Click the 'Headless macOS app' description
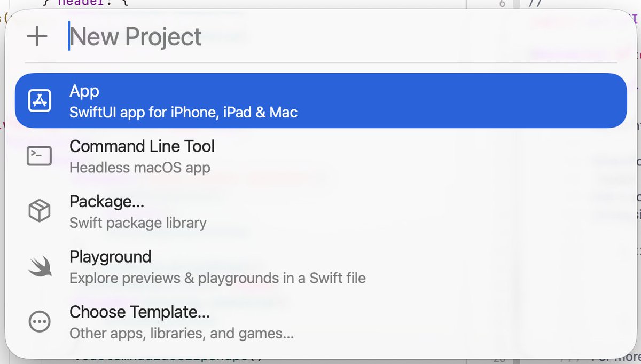641x364 pixels. pos(140,168)
